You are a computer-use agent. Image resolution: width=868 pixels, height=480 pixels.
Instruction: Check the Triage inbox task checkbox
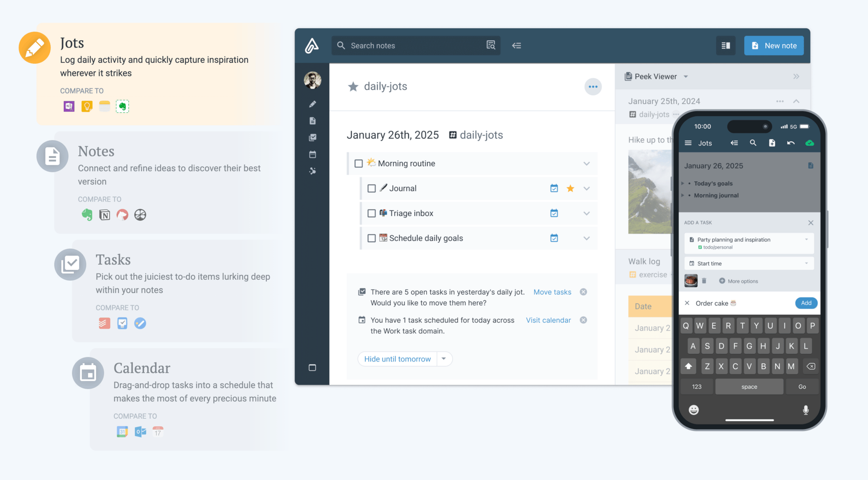[x=371, y=213]
